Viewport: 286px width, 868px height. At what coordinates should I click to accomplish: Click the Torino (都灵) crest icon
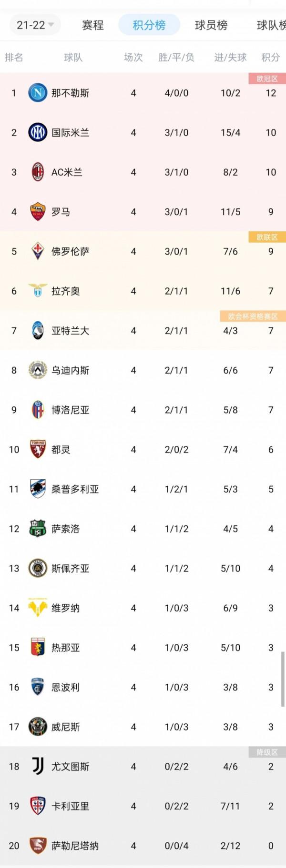pyautogui.click(x=37, y=449)
